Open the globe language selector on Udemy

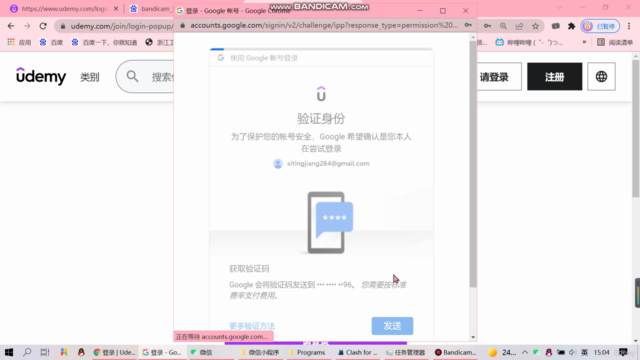pyautogui.click(x=601, y=76)
